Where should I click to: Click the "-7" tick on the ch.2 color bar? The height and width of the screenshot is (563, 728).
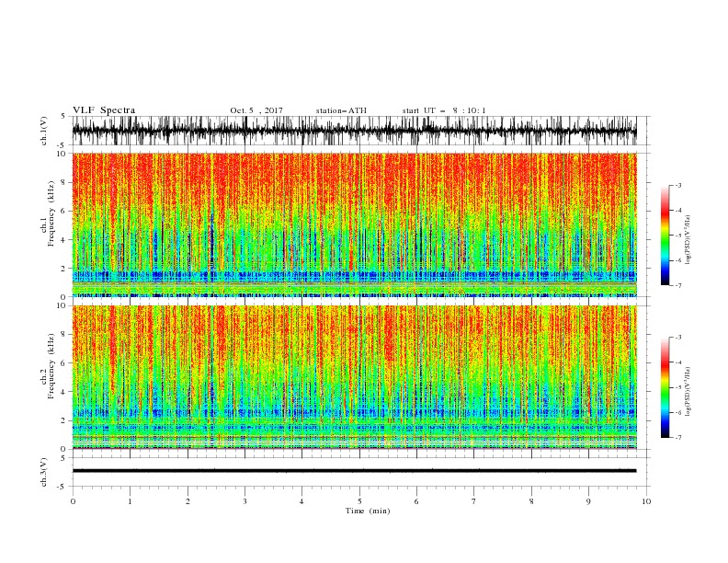[x=678, y=438]
